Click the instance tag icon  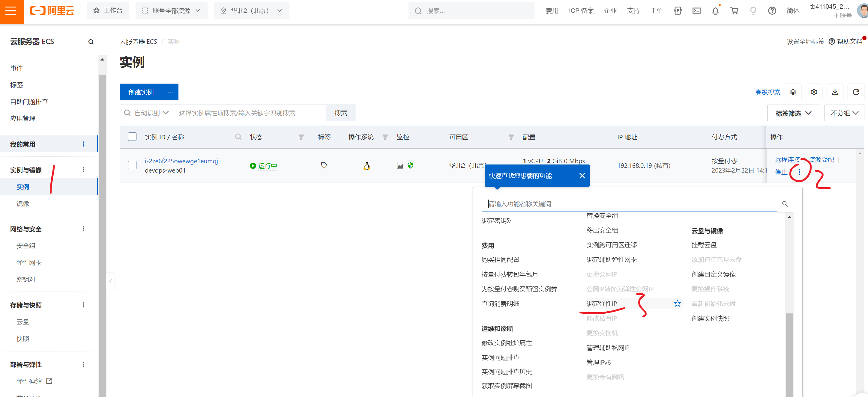pos(324,165)
